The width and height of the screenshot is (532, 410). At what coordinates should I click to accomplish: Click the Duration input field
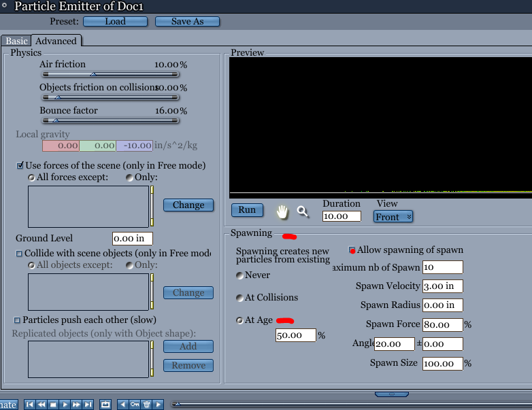point(342,216)
